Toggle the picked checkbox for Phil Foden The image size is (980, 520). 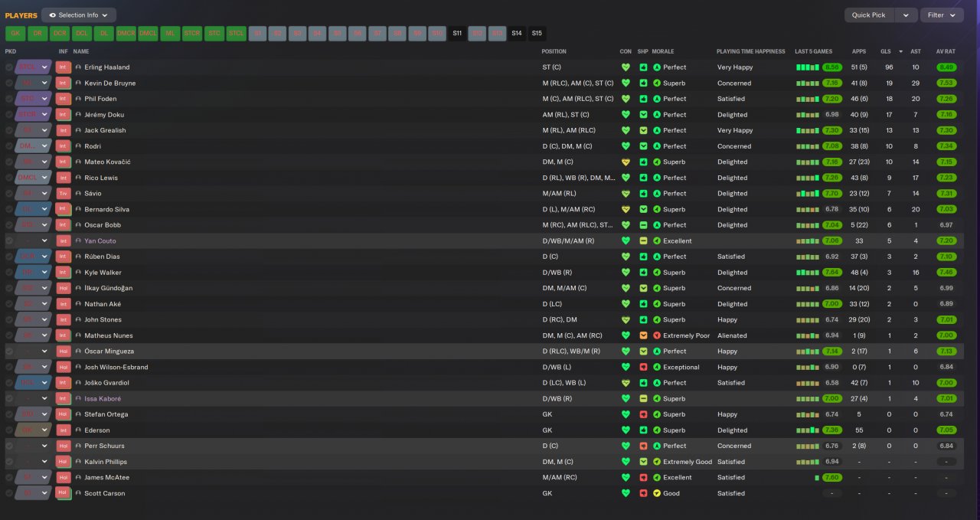[x=9, y=99]
